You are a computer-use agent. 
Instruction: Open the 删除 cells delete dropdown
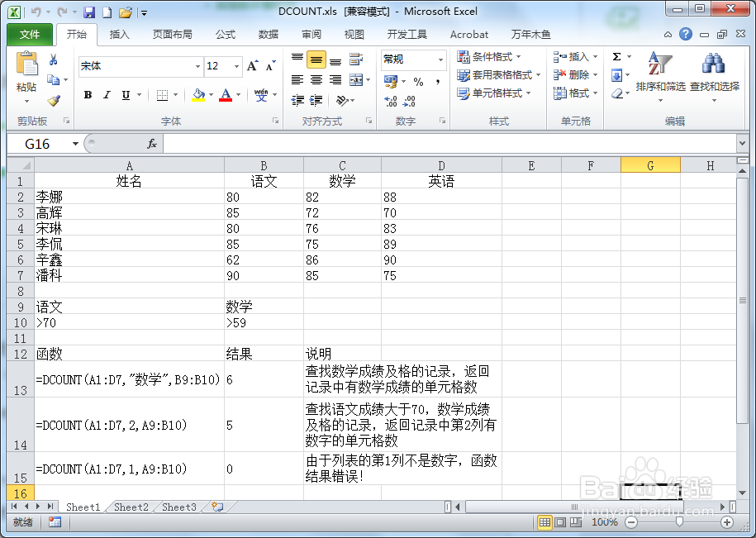pyautogui.click(x=595, y=75)
